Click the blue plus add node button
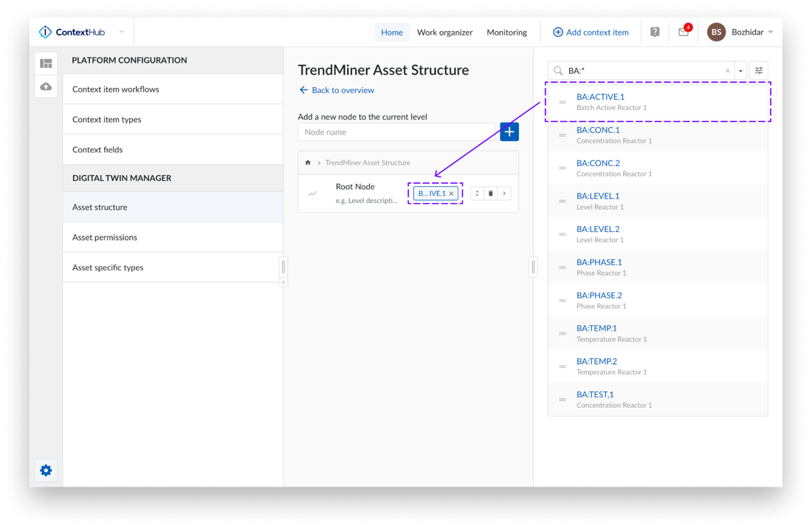Image resolution: width=812 pixels, height=528 pixels. [509, 131]
